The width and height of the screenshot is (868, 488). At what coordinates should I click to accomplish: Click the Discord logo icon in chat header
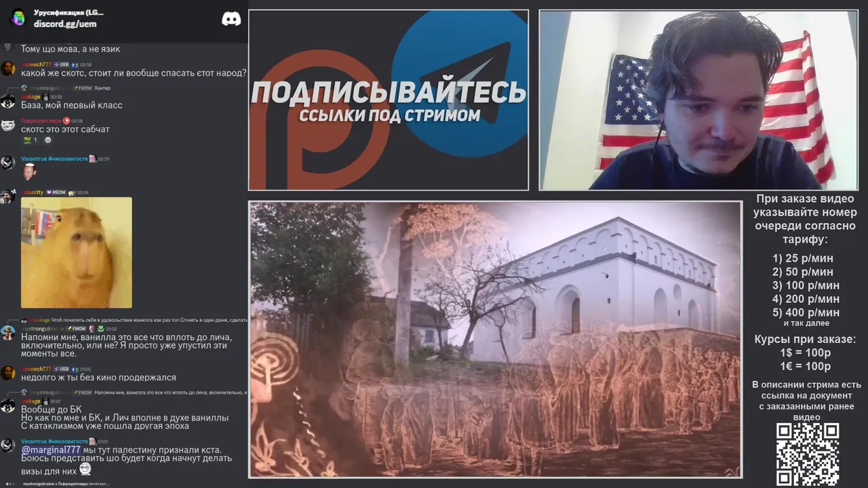[231, 19]
